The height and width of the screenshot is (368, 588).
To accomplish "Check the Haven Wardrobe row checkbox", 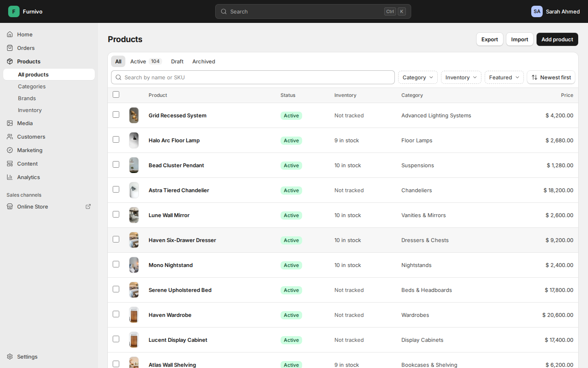I will [x=116, y=314].
